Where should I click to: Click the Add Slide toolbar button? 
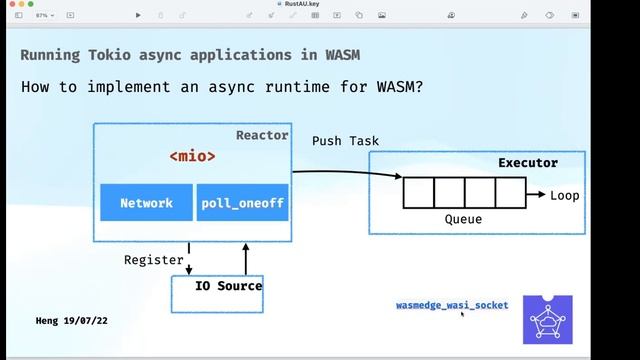point(70,16)
